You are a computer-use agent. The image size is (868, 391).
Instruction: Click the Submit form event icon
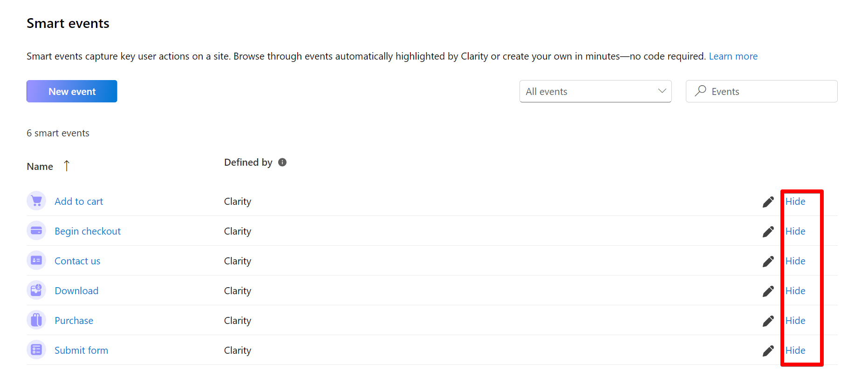(36, 350)
